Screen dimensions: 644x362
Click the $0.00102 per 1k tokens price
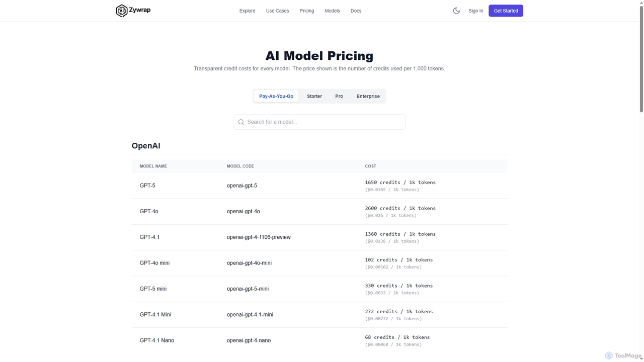click(393, 267)
